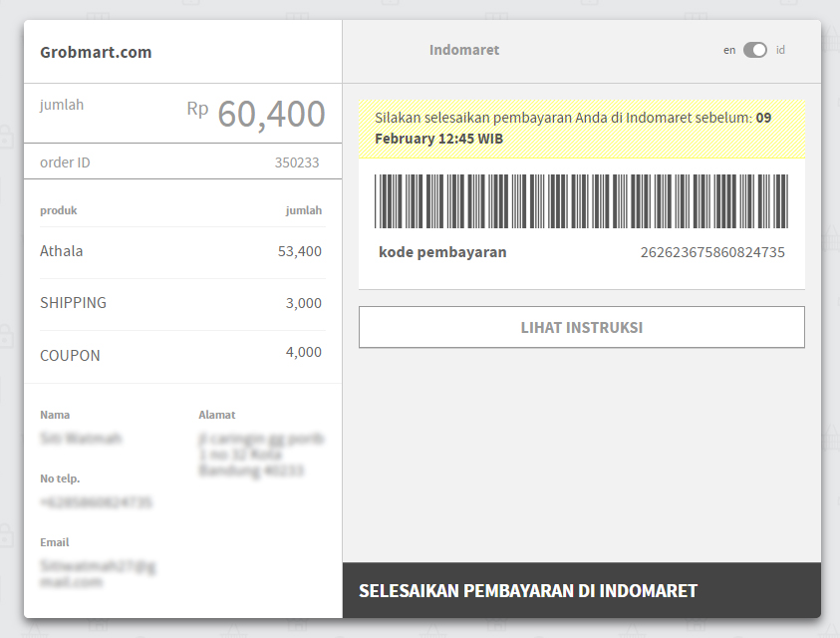840x638 pixels.
Task: Click the shipping amount 3,000
Action: pos(303,303)
